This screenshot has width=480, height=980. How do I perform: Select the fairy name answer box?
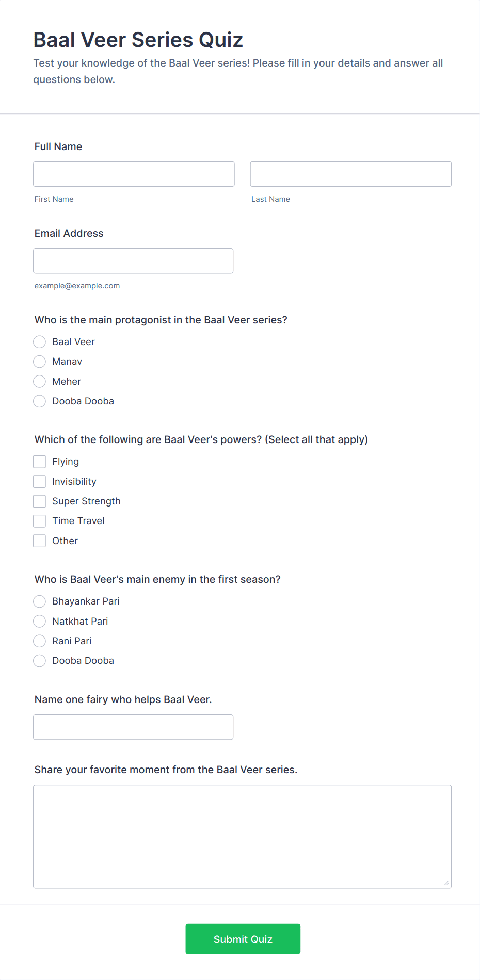[133, 727]
